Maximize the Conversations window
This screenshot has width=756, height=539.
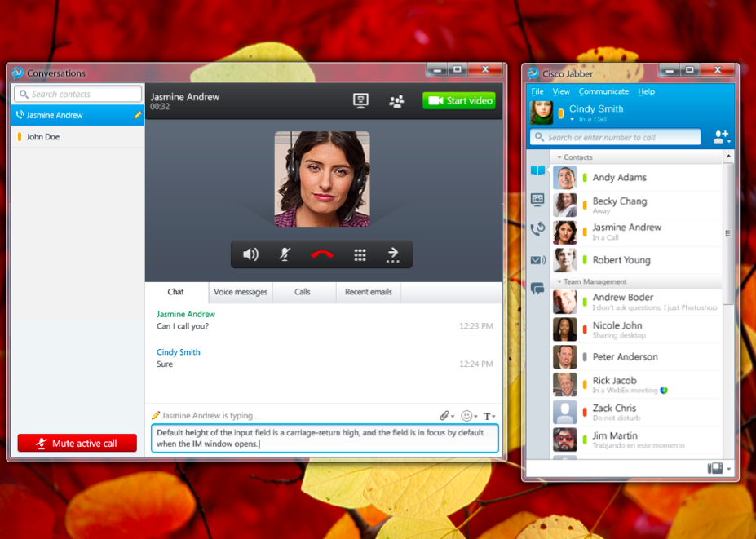457,70
